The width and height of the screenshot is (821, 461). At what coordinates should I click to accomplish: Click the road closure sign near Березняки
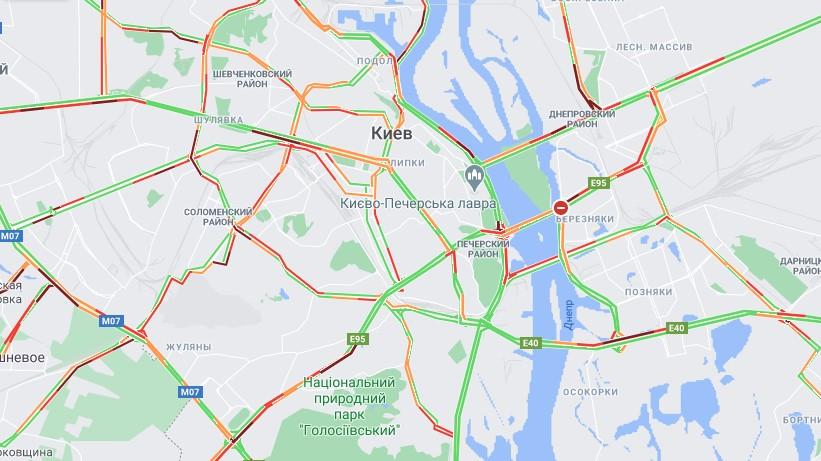click(561, 208)
